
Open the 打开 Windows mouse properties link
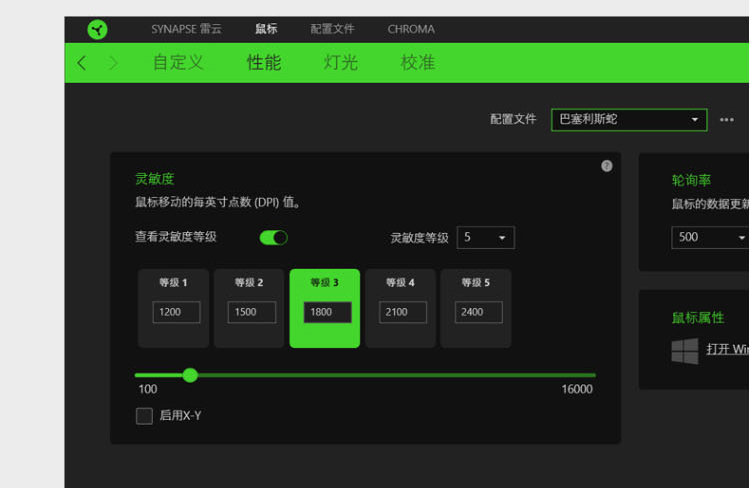[x=728, y=349]
